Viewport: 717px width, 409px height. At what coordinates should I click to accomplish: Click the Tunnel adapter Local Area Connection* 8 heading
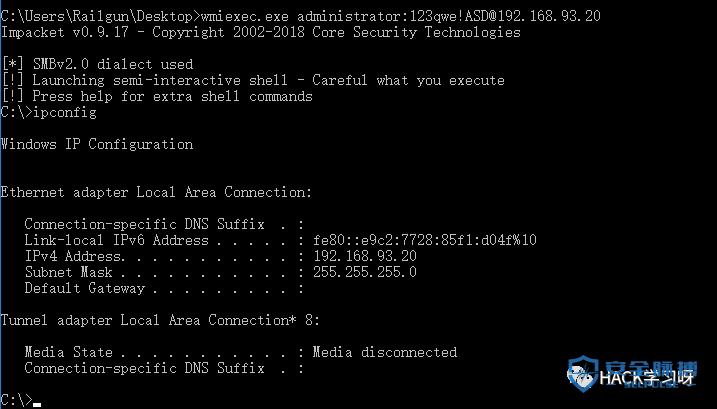pos(160,320)
